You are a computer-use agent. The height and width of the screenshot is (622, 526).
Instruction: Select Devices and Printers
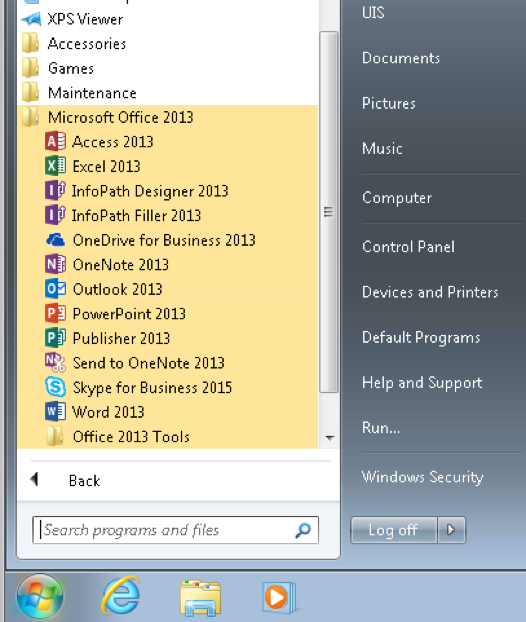[x=430, y=292]
